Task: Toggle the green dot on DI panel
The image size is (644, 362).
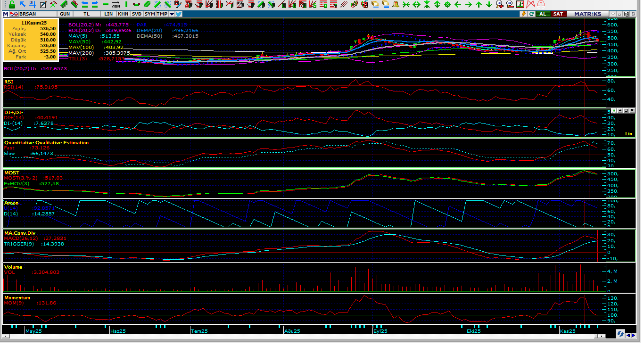Action: (x=614, y=111)
